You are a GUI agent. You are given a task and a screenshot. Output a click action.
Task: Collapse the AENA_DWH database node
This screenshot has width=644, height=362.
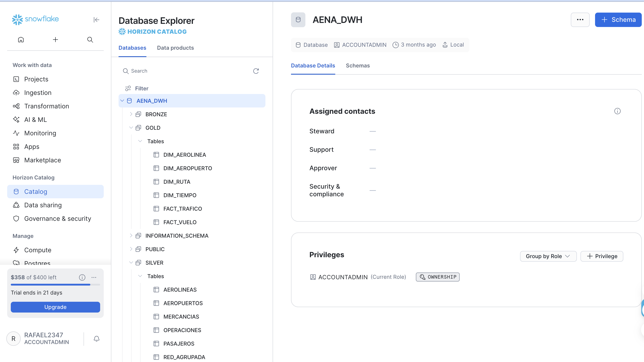point(122,101)
